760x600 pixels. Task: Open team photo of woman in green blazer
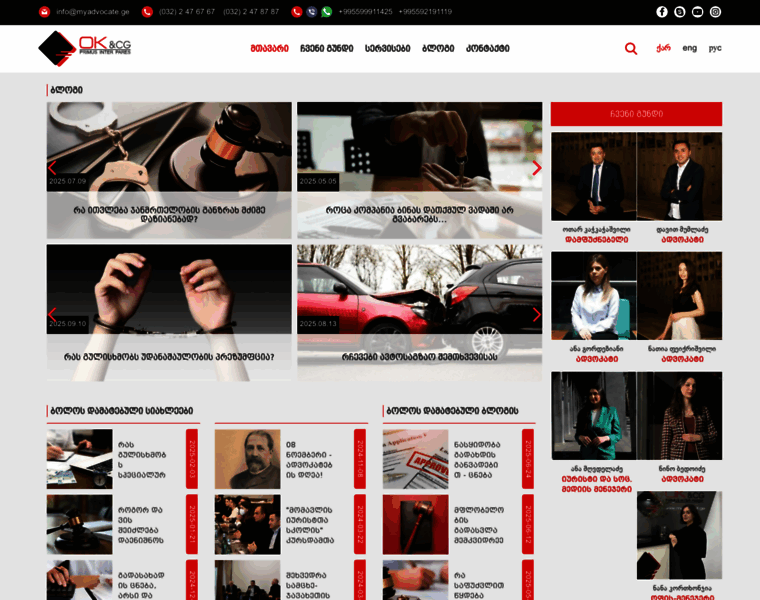coord(594,416)
